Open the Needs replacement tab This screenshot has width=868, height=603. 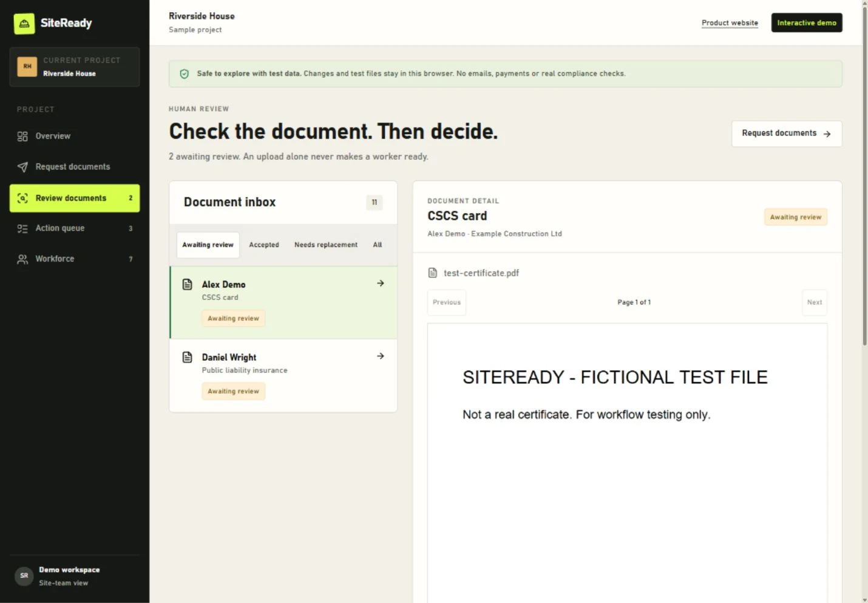click(x=326, y=245)
